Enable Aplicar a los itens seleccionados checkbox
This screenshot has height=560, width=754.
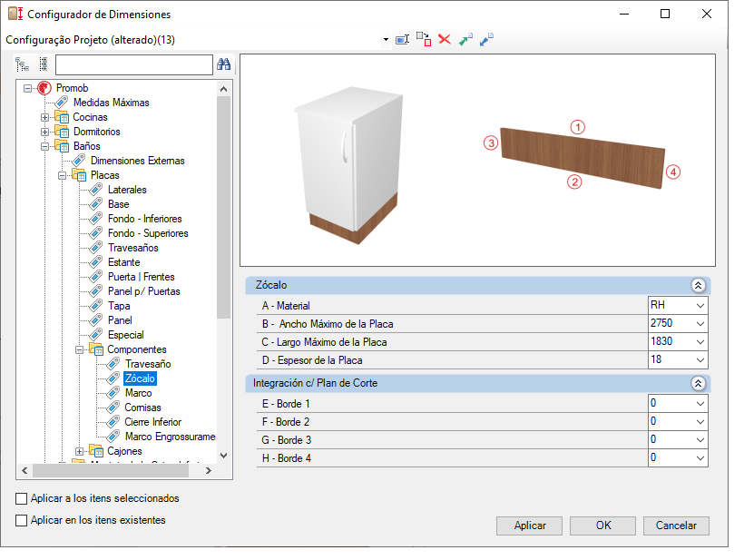point(21,498)
